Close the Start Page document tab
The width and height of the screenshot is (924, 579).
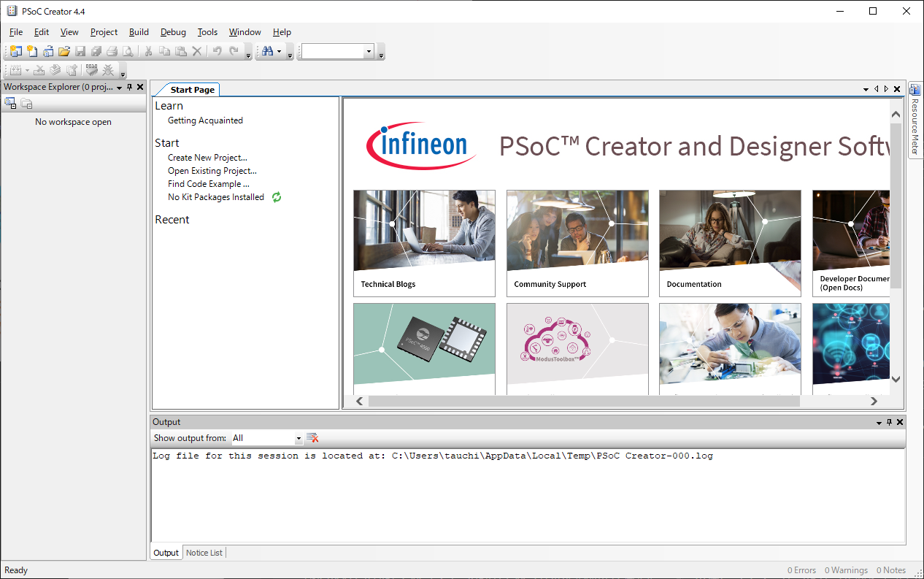897,89
